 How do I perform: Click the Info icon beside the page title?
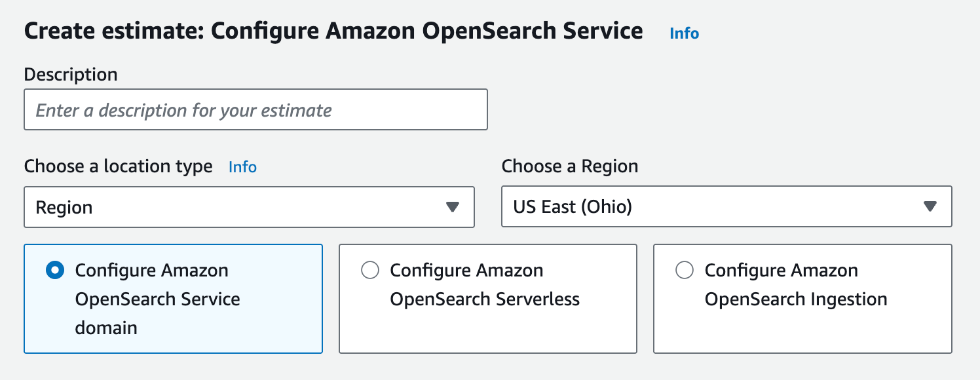pos(683,33)
